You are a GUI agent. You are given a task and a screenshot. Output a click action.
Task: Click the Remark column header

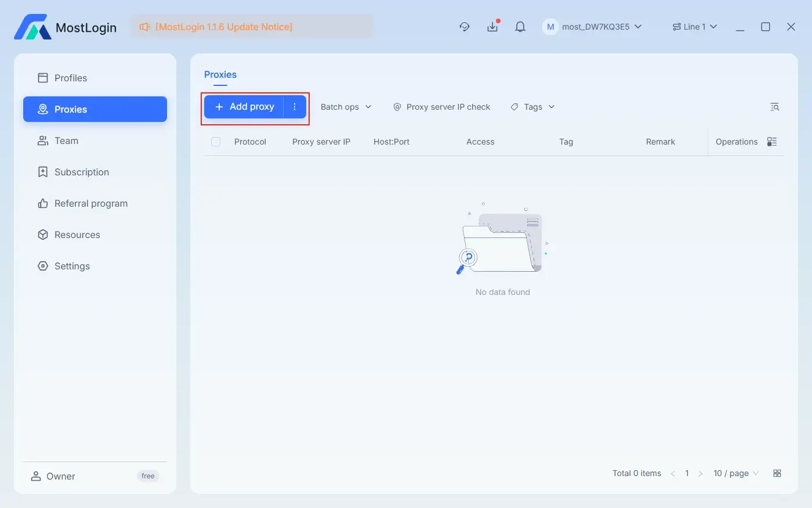(x=661, y=142)
